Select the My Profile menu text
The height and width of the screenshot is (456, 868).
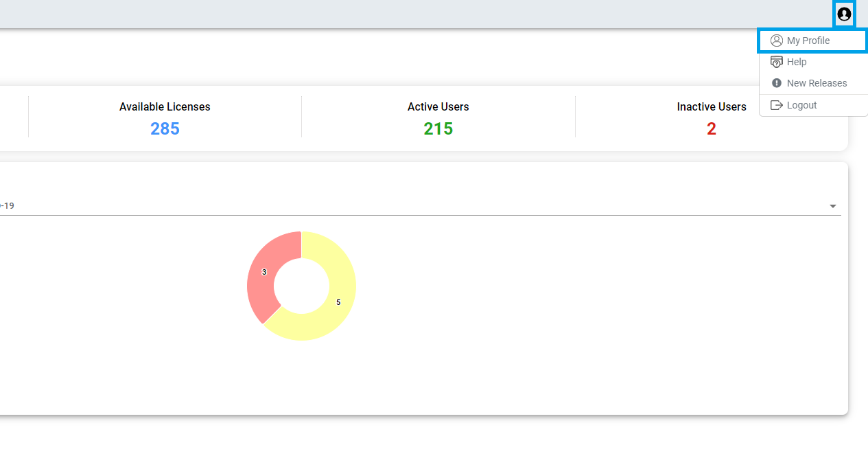808,41
